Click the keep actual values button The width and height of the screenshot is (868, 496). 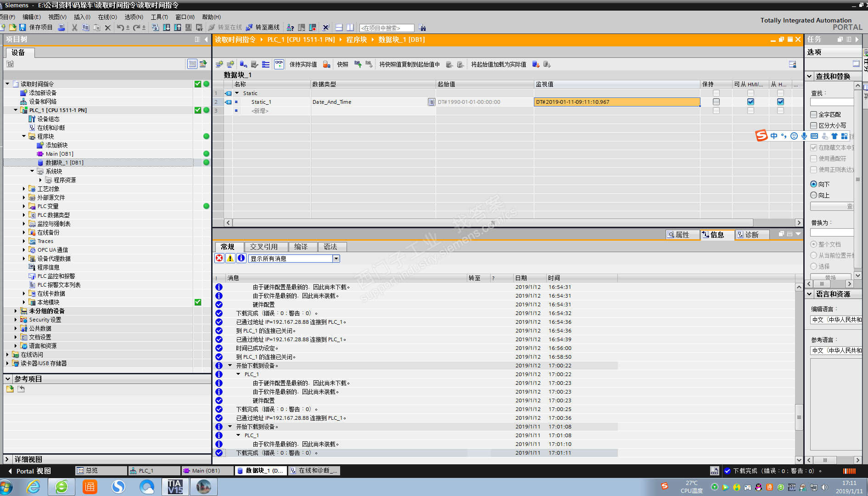coord(303,64)
